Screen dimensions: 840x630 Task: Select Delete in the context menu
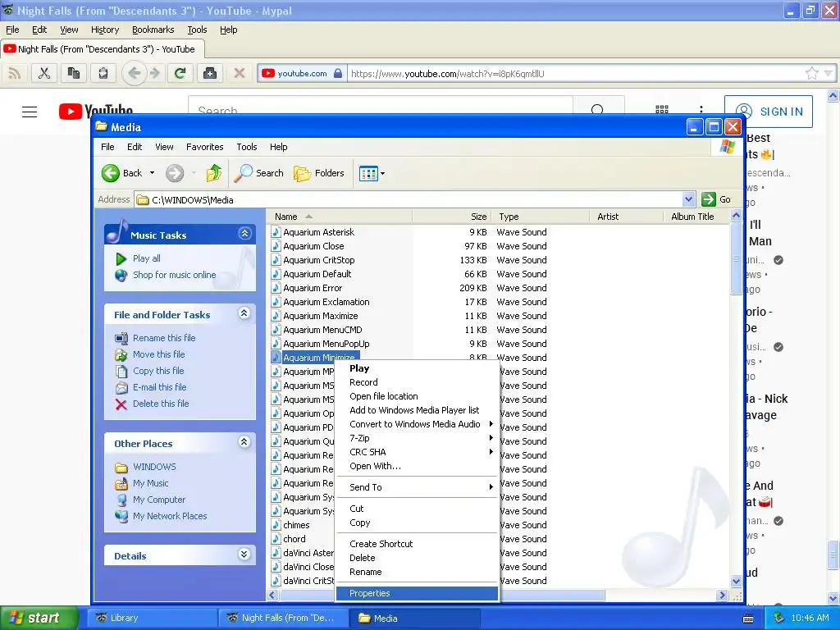click(416, 558)
